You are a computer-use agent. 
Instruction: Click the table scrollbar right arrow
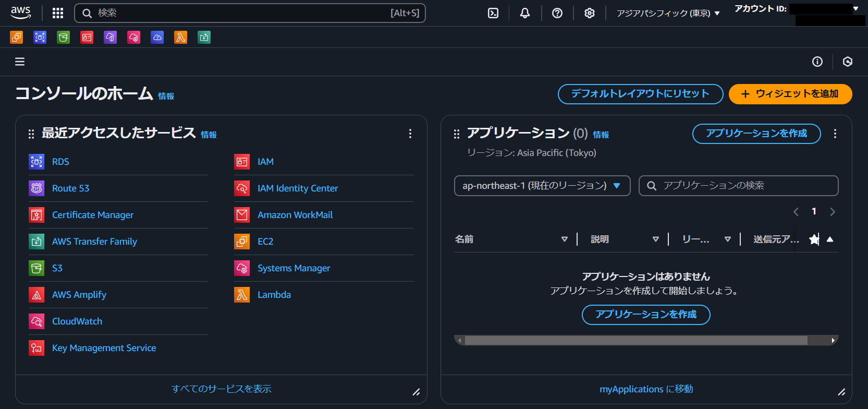coord(833,340)
